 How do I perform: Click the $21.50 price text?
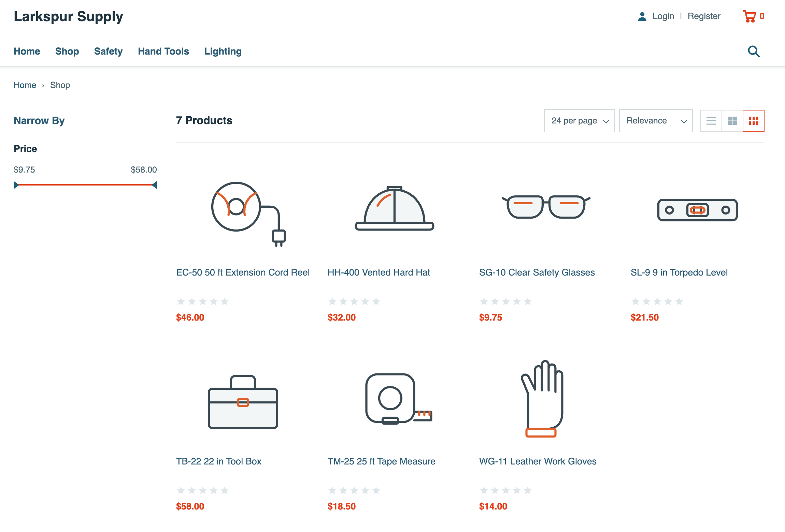tap(645, 317)
